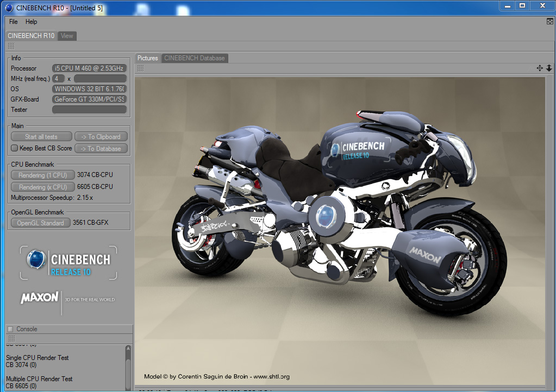Send results with To Database button
The width and height of the screenshot is (556, 392).
coord(101,149)
